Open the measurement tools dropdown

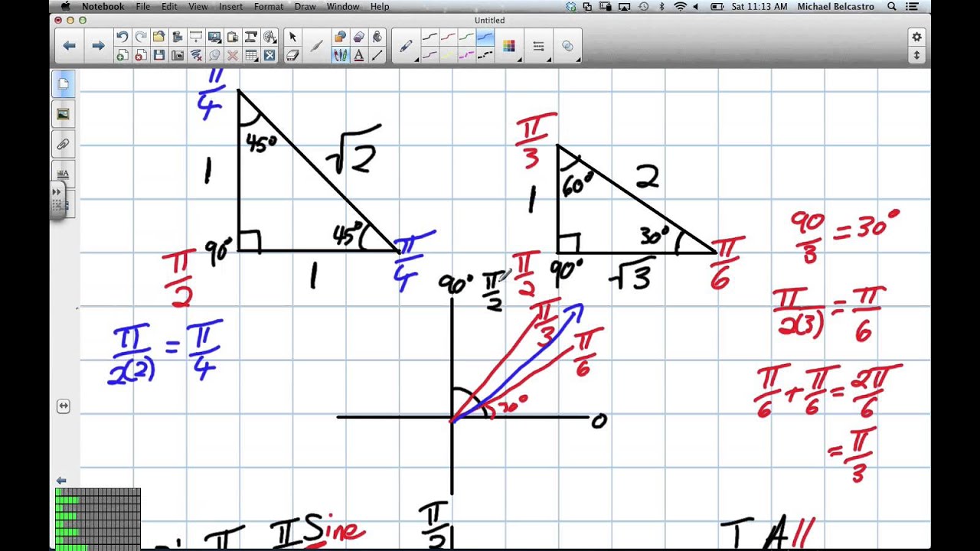point(269,37)
